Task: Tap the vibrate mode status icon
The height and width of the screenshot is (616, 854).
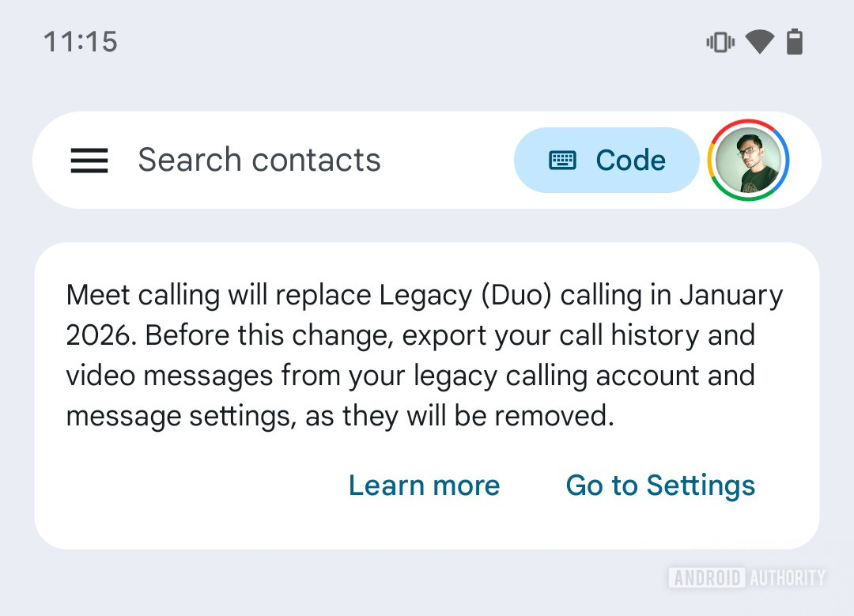Action: click(x=720, y=42)
